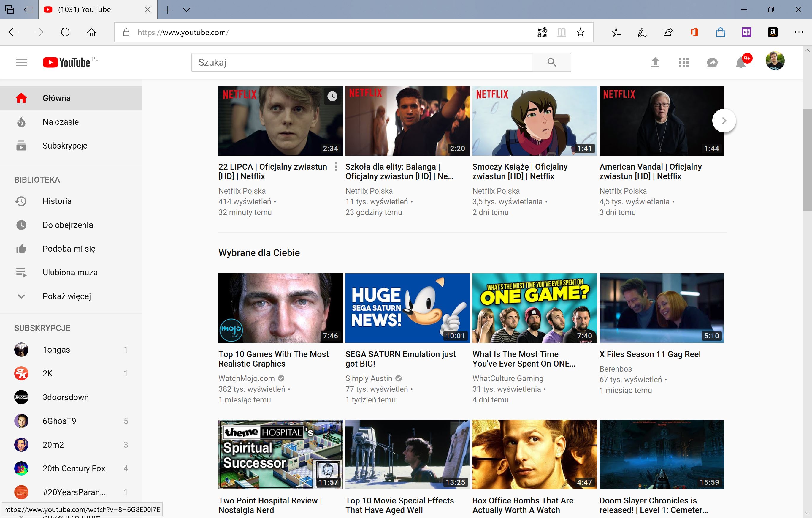Open the 20th Century Fox subscription

pyautogui.click(x=71, y=468)
